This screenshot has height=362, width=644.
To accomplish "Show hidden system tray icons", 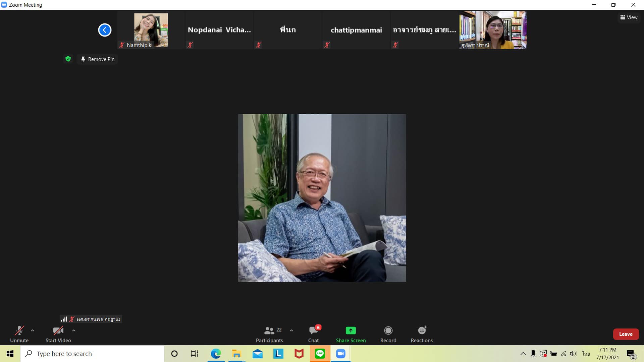I will (x=523, y=354).
